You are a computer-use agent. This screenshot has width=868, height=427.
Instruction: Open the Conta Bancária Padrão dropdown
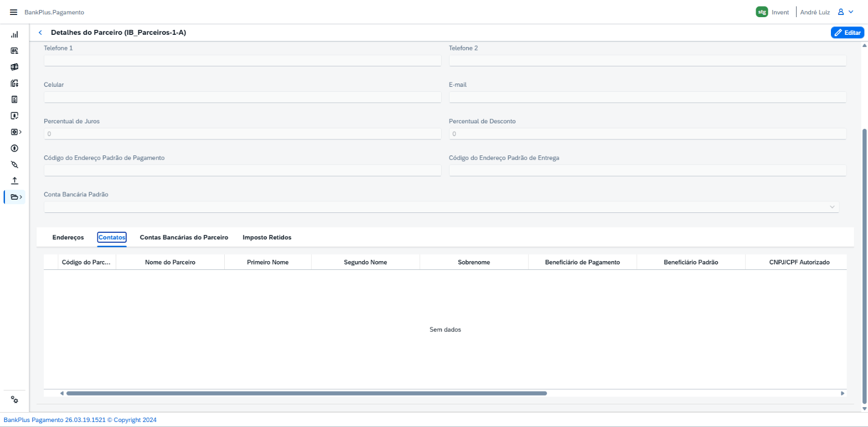[441, 207]
